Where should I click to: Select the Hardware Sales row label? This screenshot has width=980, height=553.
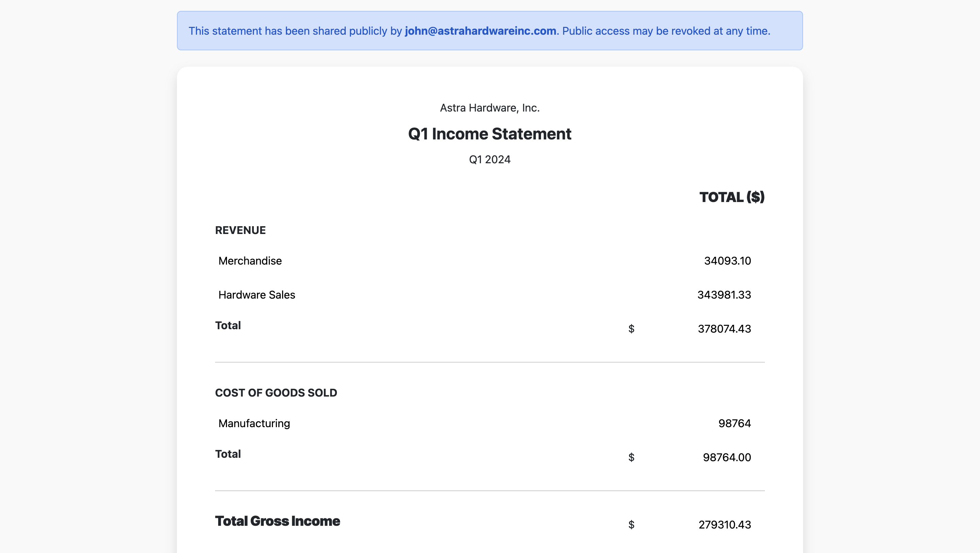(x=257, y=295)
